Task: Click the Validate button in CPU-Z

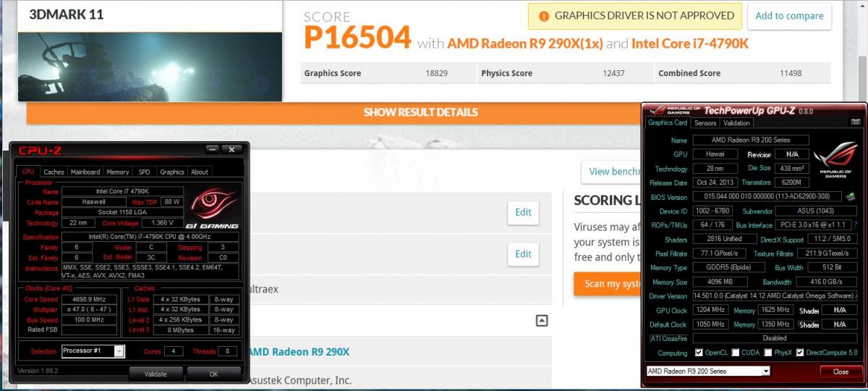Action: coord(156,374)
